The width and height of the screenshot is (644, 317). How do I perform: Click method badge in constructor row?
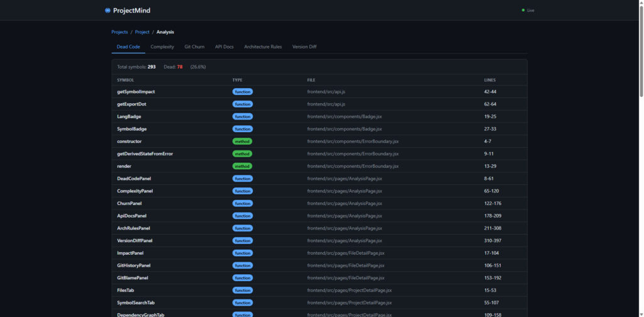[x=242, y=142]
